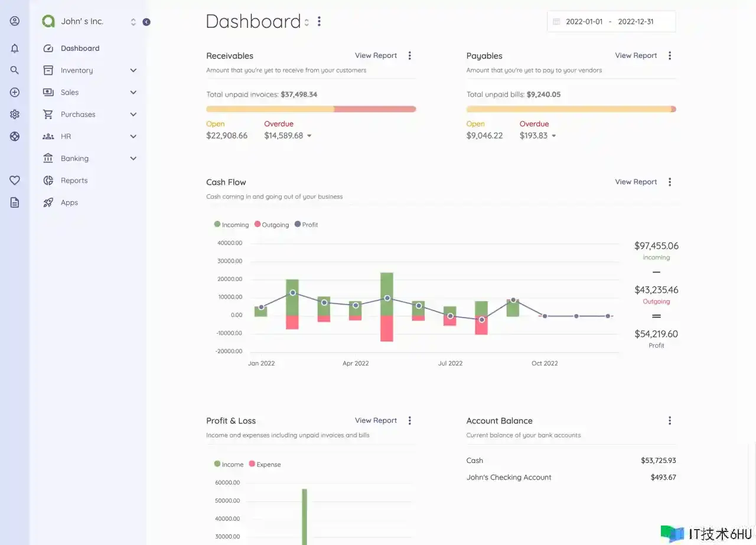This screenshot has height=545, width=756.
Task: Toggle Incoming series in Cash Flow legend
Action: pyautogui.click(x=232, y=225)
